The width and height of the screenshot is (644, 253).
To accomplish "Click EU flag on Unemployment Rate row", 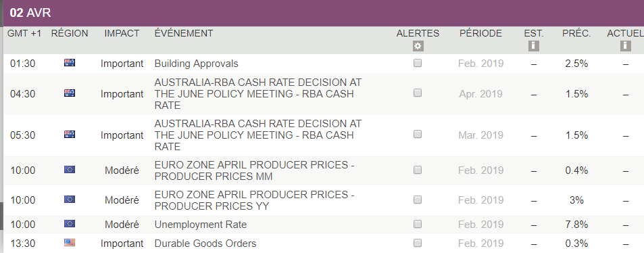I will click(70, 224).
